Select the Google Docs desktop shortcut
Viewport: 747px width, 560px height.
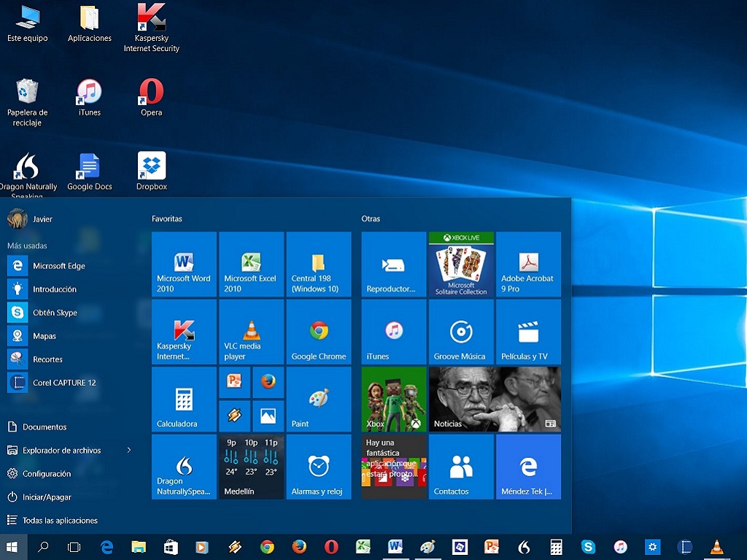(90, 172)
